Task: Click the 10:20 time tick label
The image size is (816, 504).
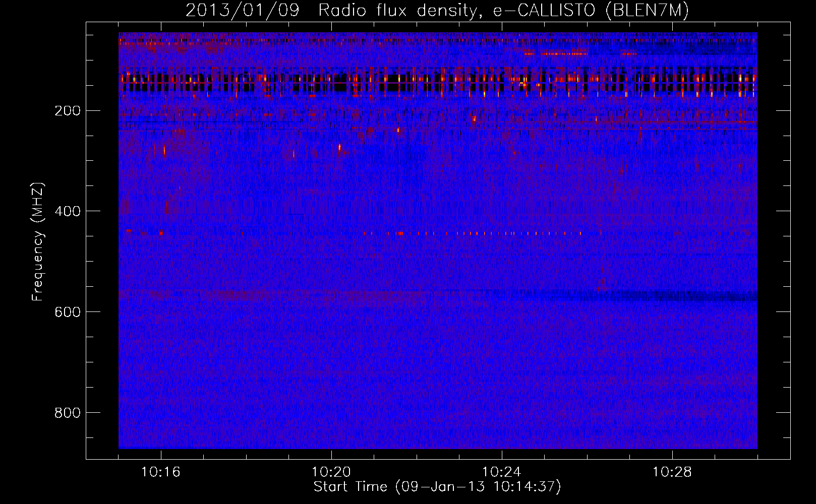Action: pyautogui.click(x=331, y=472)
